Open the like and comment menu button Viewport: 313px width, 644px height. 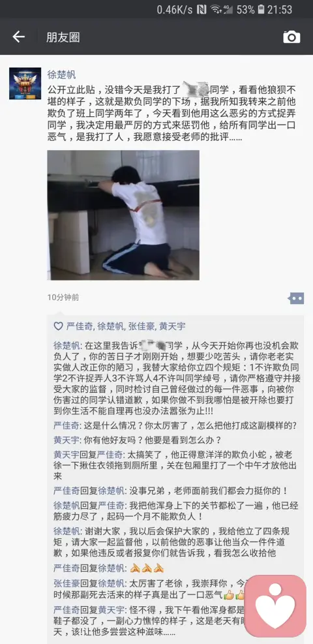[x=296, y=298]
